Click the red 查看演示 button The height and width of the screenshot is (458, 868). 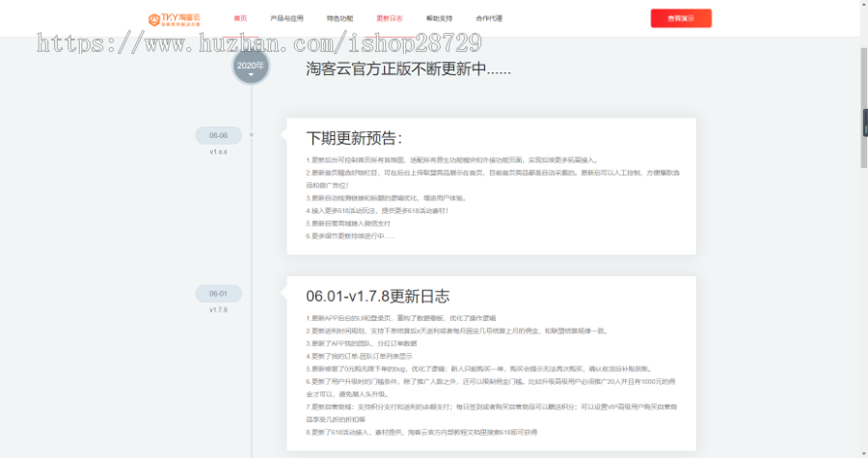[681, 18]
